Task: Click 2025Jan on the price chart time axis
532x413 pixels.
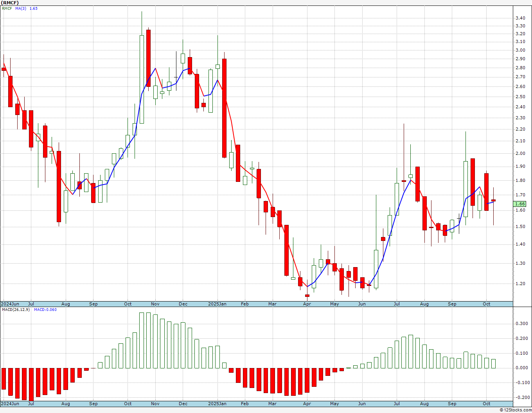Action: (217, 304)
